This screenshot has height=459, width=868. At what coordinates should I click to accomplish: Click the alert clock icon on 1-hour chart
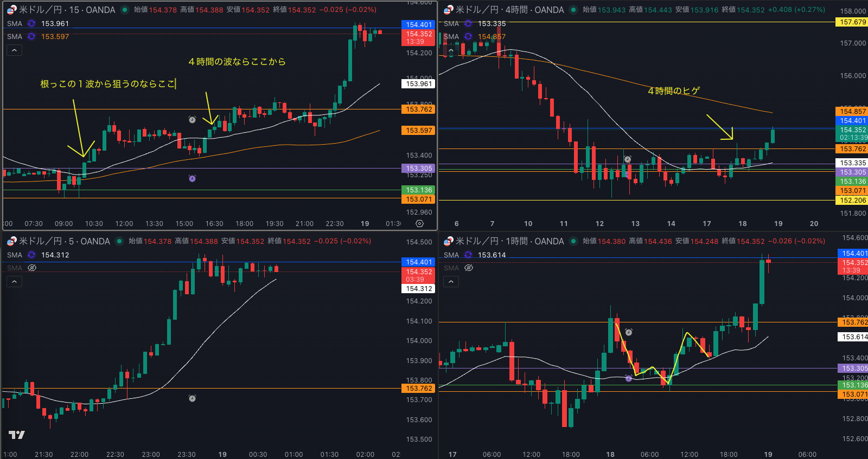tap(629, 332)
